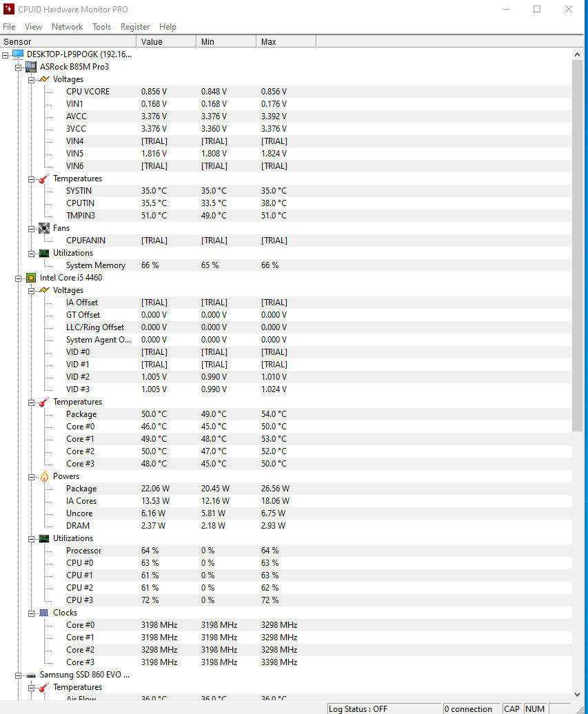Collapse the DESKTOP-LP9POGK root node
The width and height of the screenshot is (588, 714).
click(x=5, y=55)
